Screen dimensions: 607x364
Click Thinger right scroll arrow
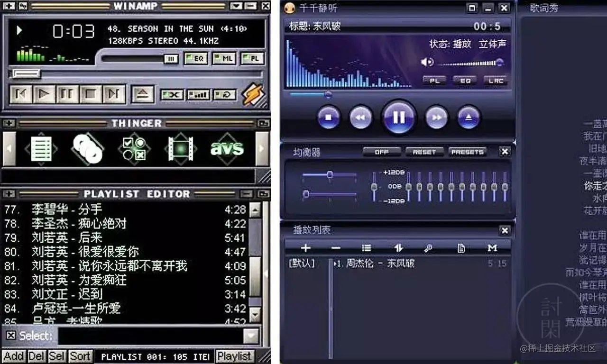[262, 149]
